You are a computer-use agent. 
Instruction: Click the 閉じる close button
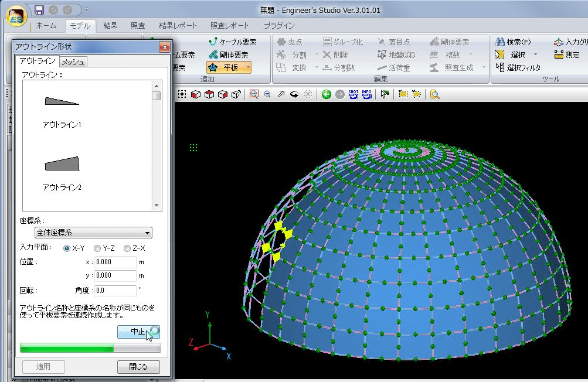point(138,367)
